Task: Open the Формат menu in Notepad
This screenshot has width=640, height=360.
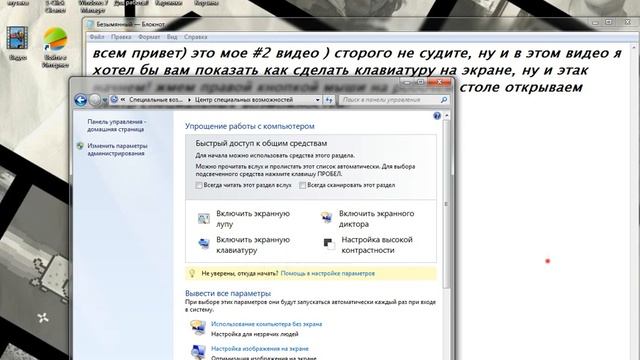Action: pos(149,37)
